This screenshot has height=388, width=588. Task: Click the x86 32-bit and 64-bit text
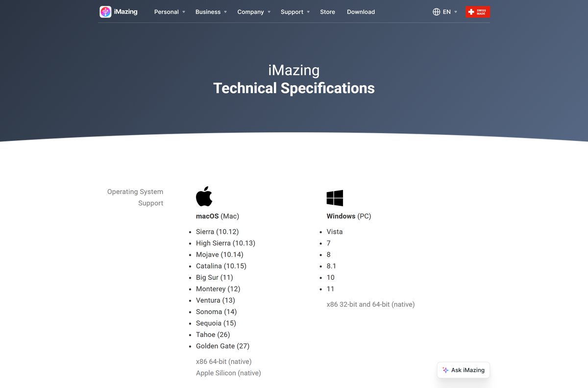point(370,304)
